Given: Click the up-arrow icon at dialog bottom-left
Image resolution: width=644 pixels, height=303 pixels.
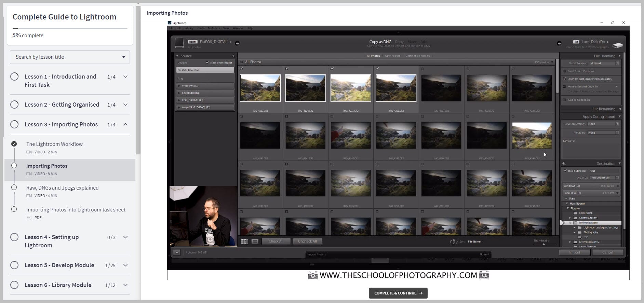Looking at the screenshot, I should 177,252.
